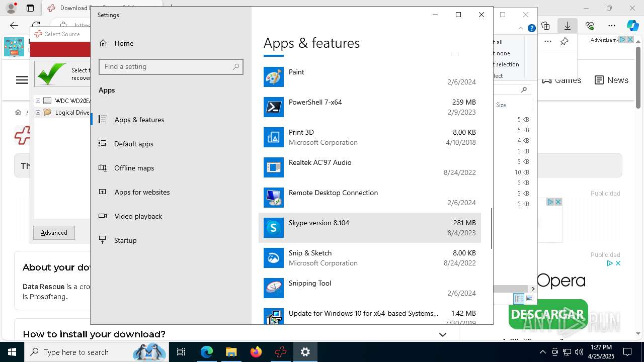Open Edge tab actions menu icon

30,8
